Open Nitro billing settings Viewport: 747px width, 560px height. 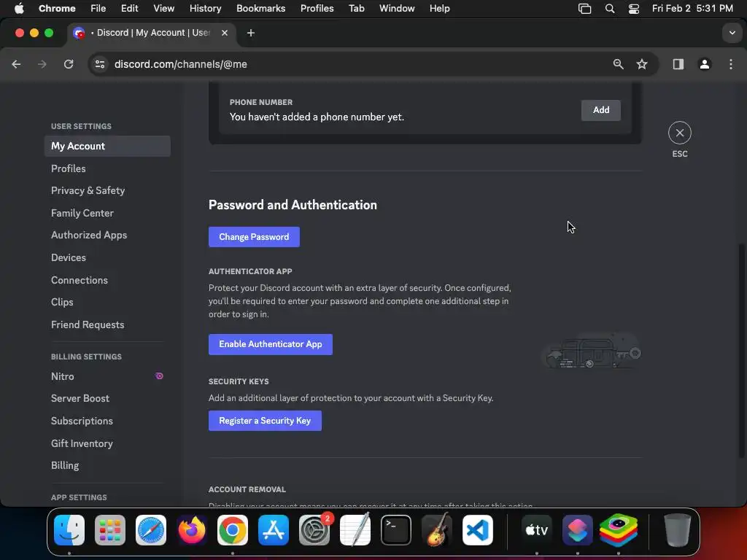pos(107,376)
